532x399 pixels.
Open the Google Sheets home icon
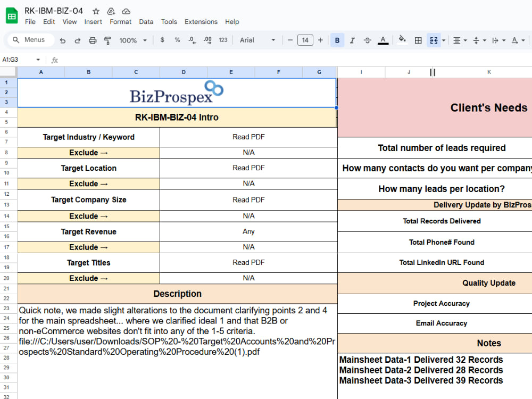12,16
